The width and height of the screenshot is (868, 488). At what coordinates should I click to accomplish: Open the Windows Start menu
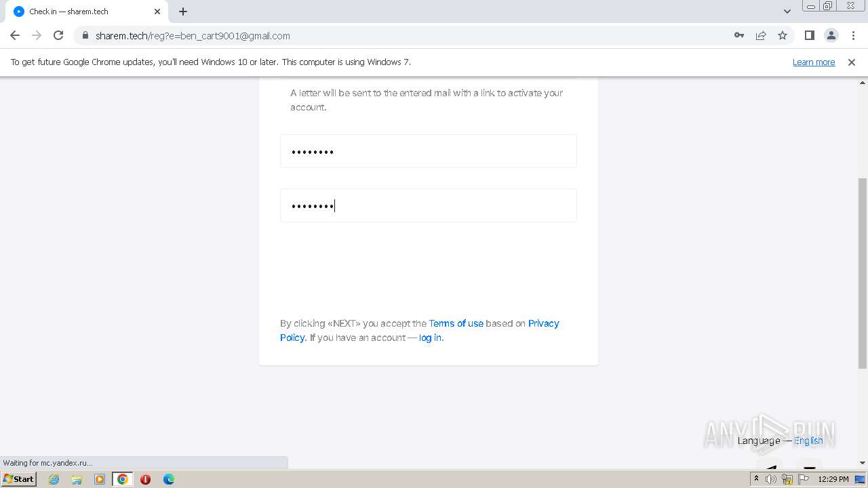[19, 479]
